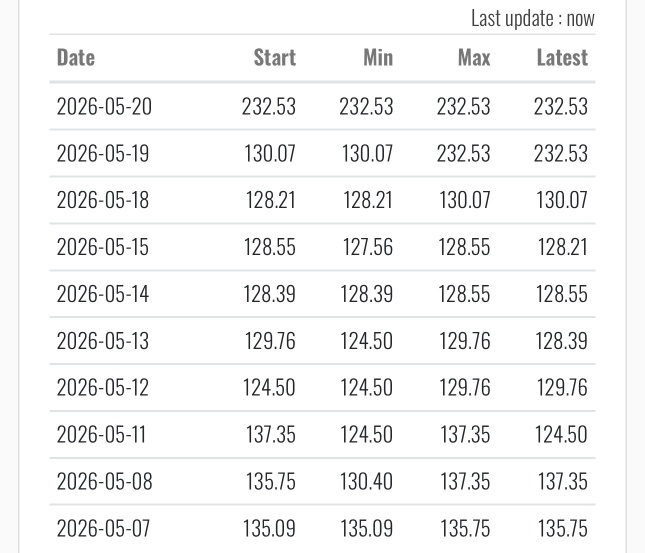The image size is (645, 553).
Task: Click Start value 137.35 on 2026-05-11
Action: pos(271,434)
